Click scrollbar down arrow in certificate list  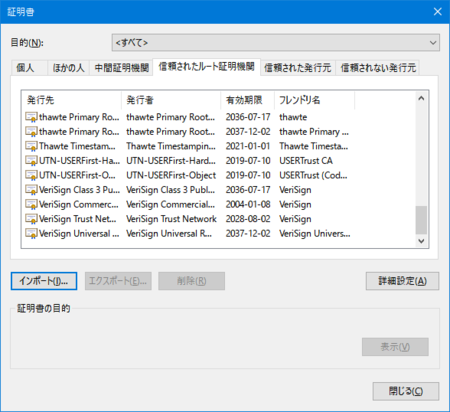point(421,241)
